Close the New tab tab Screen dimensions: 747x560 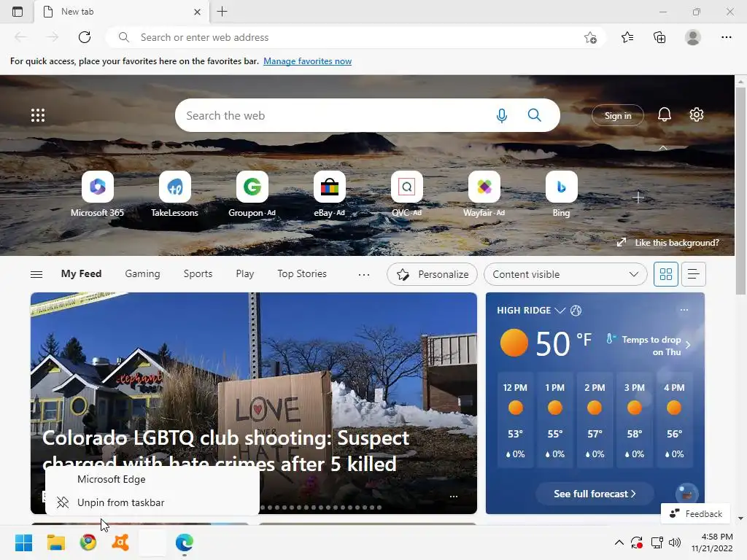tap(197, 12)
